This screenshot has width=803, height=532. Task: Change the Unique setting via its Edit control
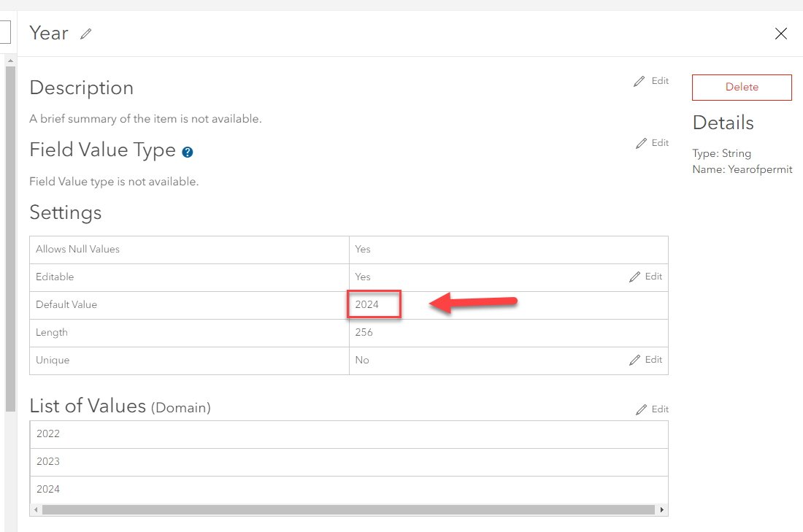[x=645, y=359]
